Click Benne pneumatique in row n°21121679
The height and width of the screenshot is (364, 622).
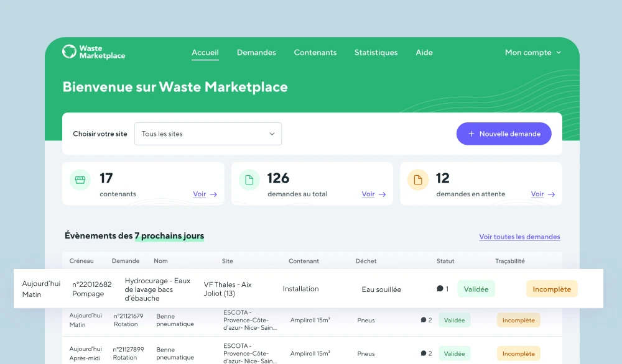click(x=175, y=320)
